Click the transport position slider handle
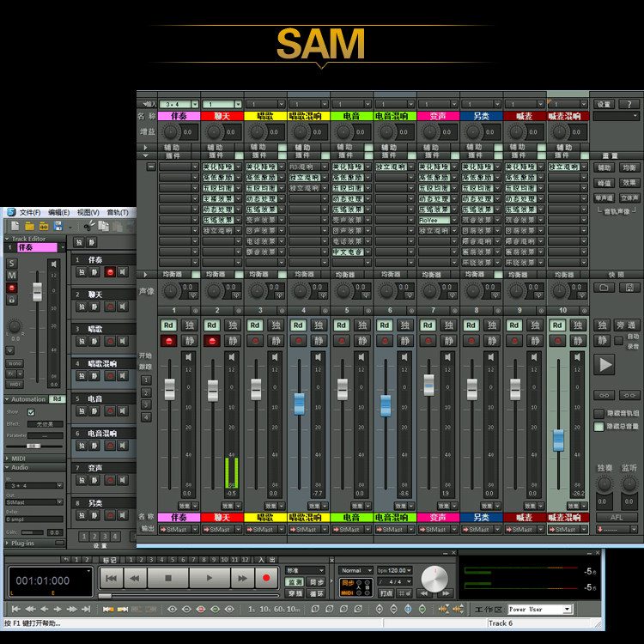 (x=105, y=596)
